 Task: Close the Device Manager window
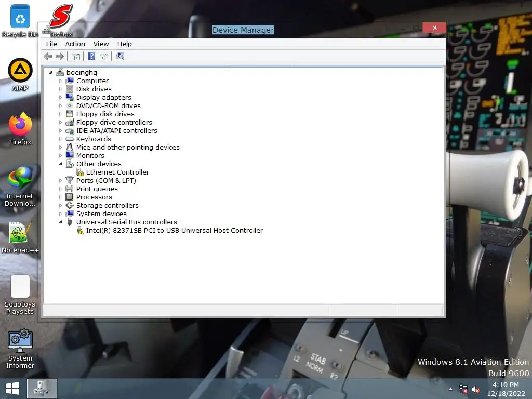tap(435, 28)
